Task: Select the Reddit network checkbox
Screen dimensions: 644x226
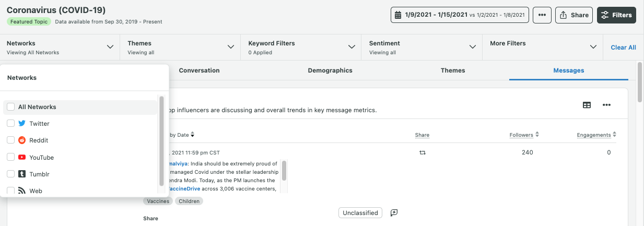Action: (x=10, y=140)
